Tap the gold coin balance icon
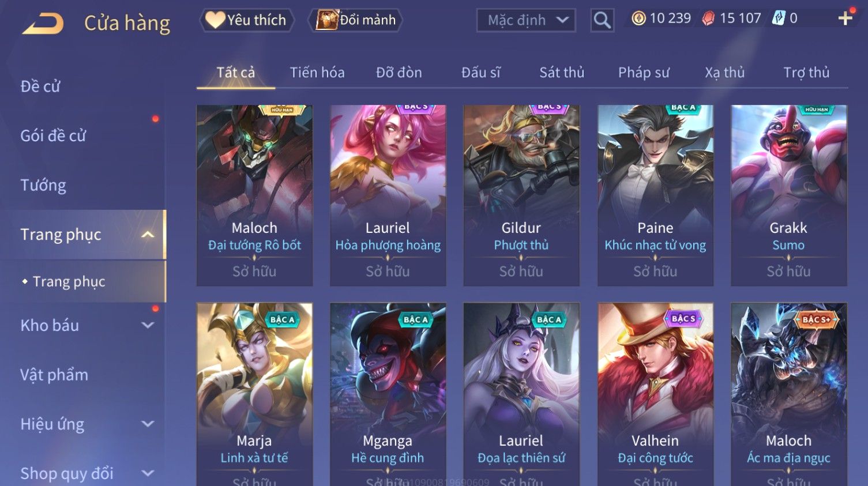 pos(638,18)
